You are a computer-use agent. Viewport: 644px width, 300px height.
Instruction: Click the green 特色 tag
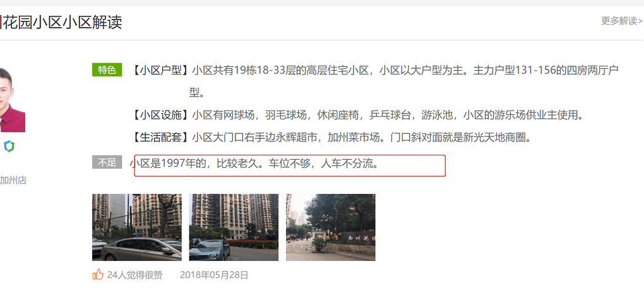click(107, 70)
